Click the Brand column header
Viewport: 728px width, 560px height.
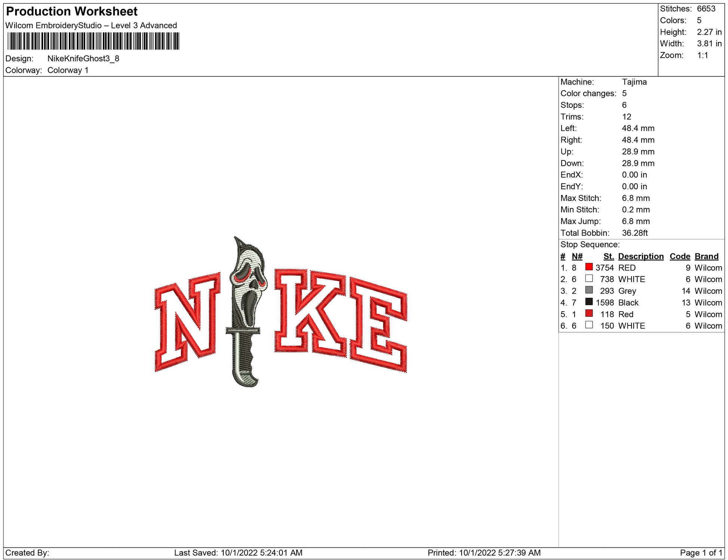(x=706, y=256)
